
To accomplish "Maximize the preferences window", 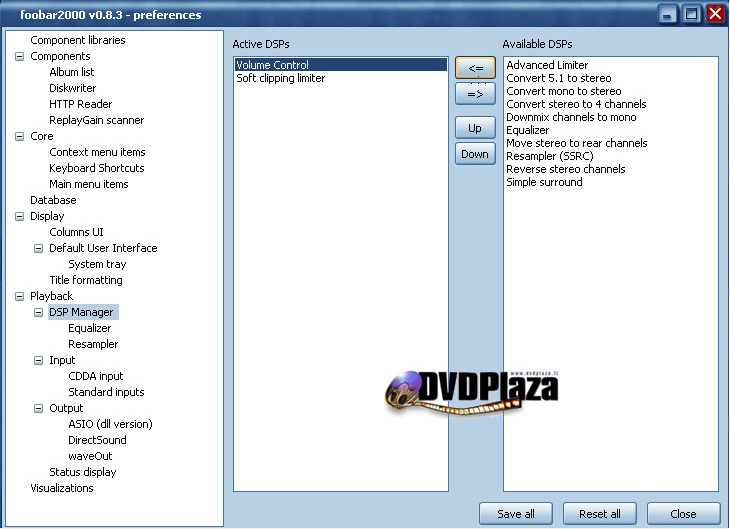I will click(x=691, y=14).
